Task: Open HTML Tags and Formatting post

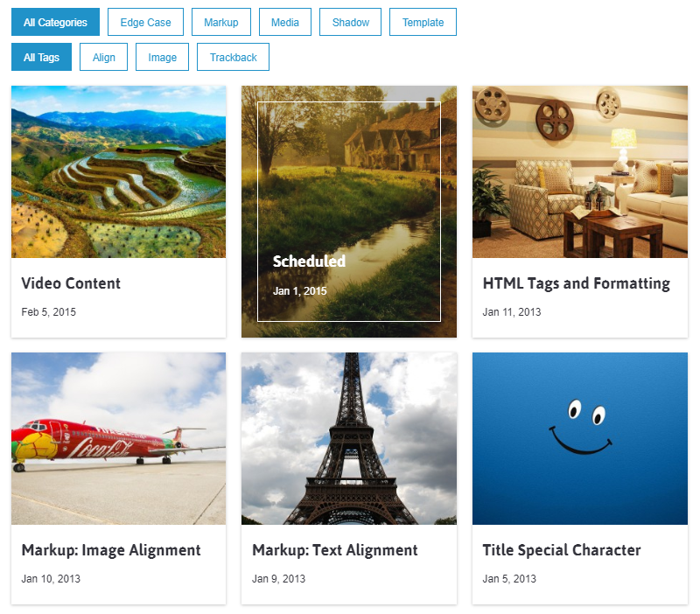Action: [577, 283]
